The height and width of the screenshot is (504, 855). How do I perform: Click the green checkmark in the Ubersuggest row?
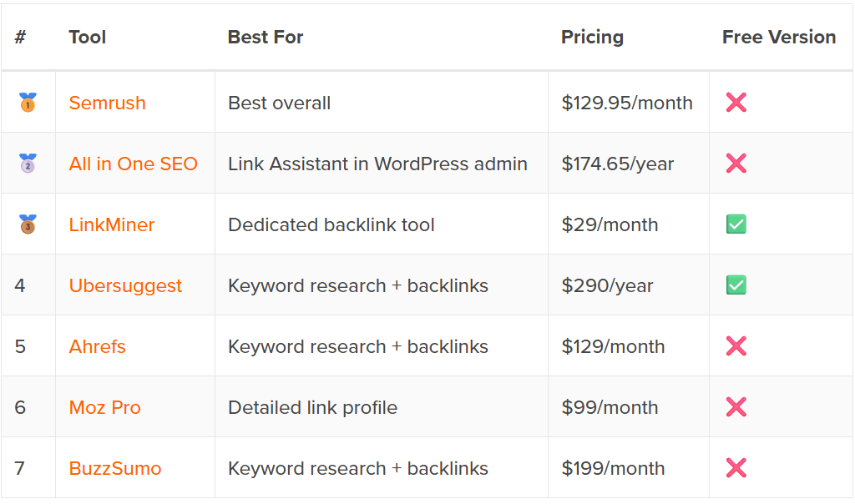(x=736, y=285)
